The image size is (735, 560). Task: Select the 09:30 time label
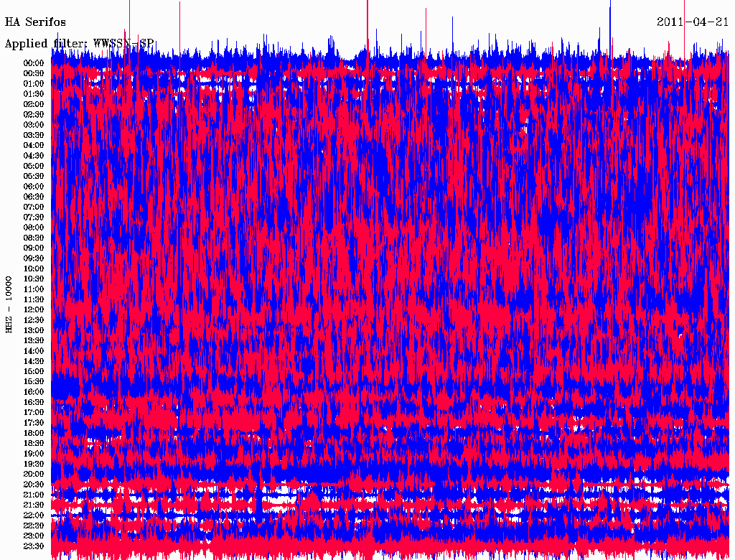coord(34,258)
